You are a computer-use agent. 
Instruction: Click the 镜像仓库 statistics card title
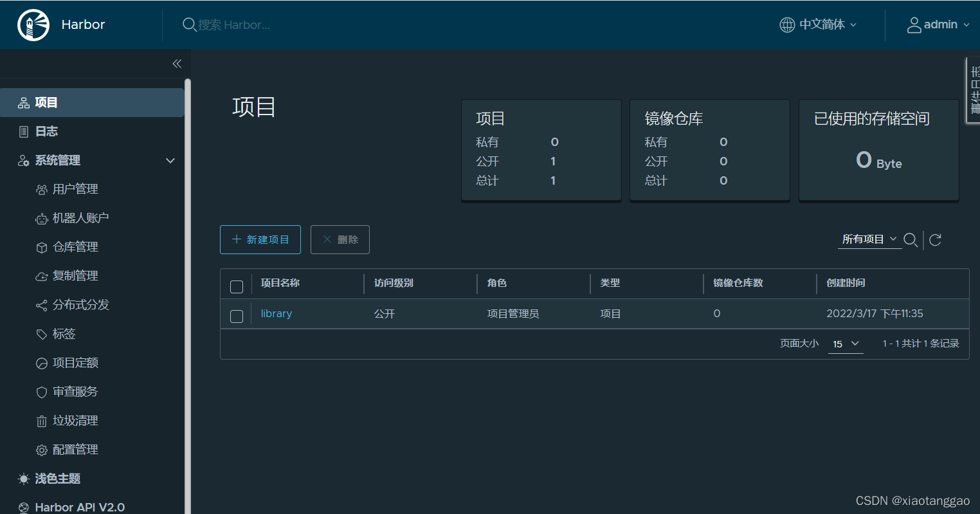[674, 119]
